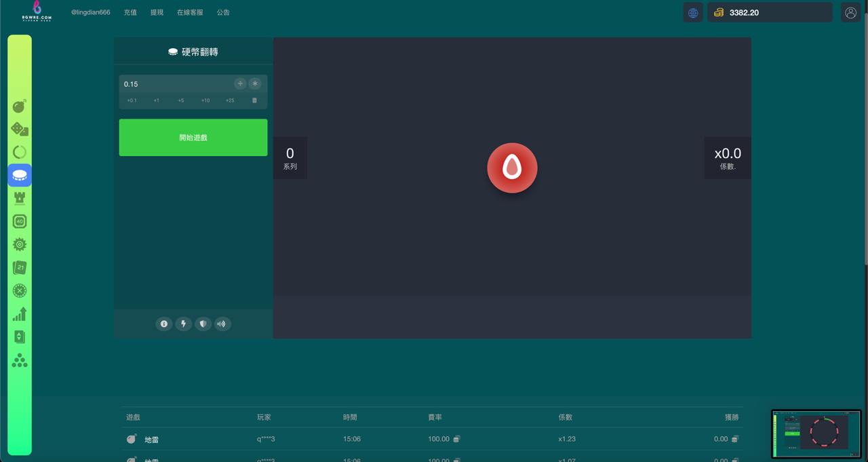Click the bet amount field showing 0.15
This screenshot has width=868, height=462.
coord(176,84)
